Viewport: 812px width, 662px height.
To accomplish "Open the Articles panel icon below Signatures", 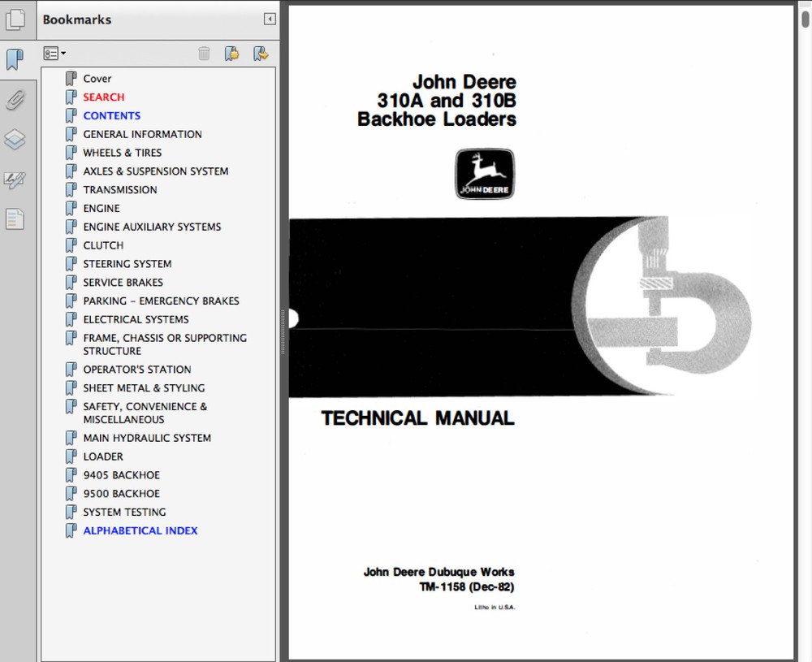I will point(15,219).
